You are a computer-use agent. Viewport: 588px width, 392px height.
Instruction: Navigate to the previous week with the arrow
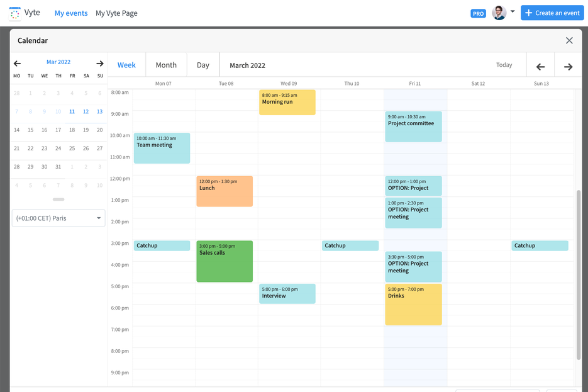(540, 65)
